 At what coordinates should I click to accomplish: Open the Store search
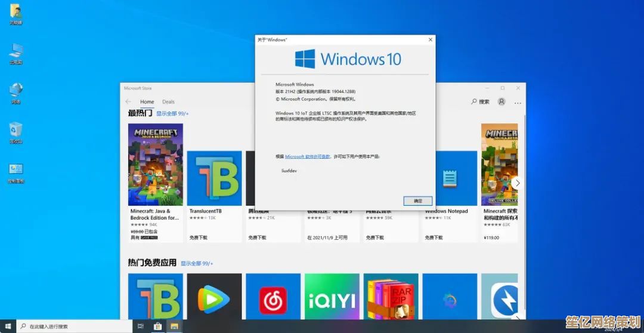(480, 101)
